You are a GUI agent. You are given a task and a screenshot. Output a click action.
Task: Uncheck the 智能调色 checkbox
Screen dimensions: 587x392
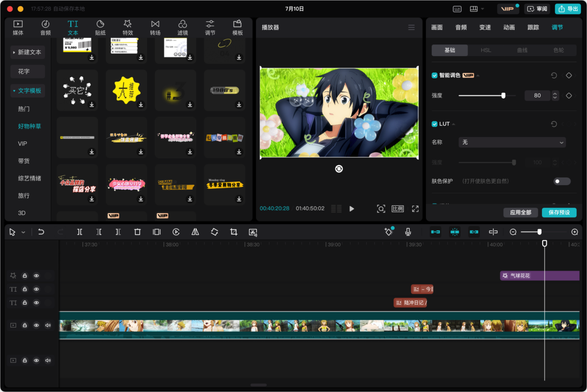click(435, 75)
